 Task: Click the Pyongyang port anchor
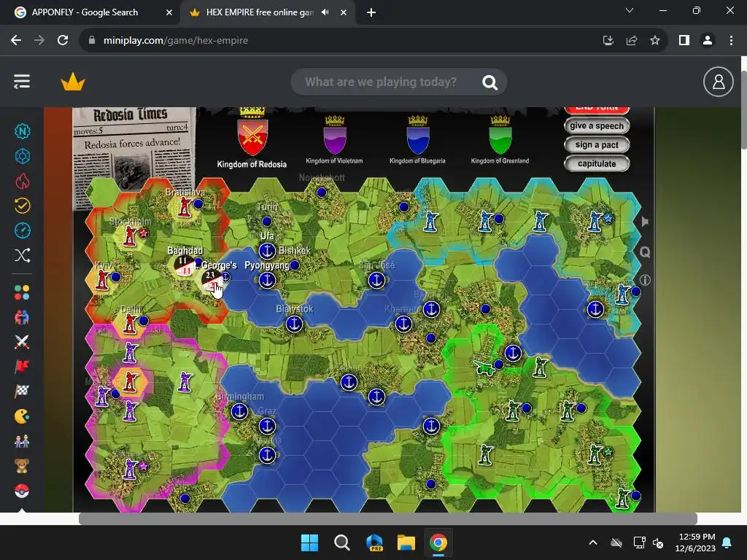click(267, 280)
